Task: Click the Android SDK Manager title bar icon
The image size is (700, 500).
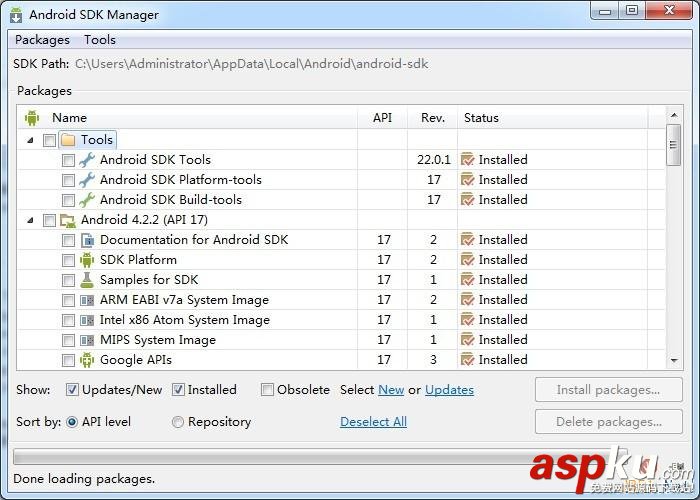Action: coord(16,15)
